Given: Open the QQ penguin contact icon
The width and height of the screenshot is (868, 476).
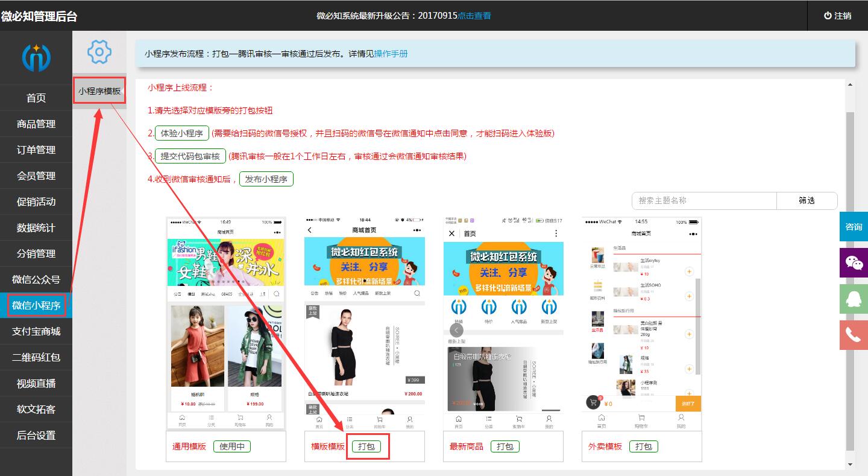Looking at the screenshot, I should point(853,299).
